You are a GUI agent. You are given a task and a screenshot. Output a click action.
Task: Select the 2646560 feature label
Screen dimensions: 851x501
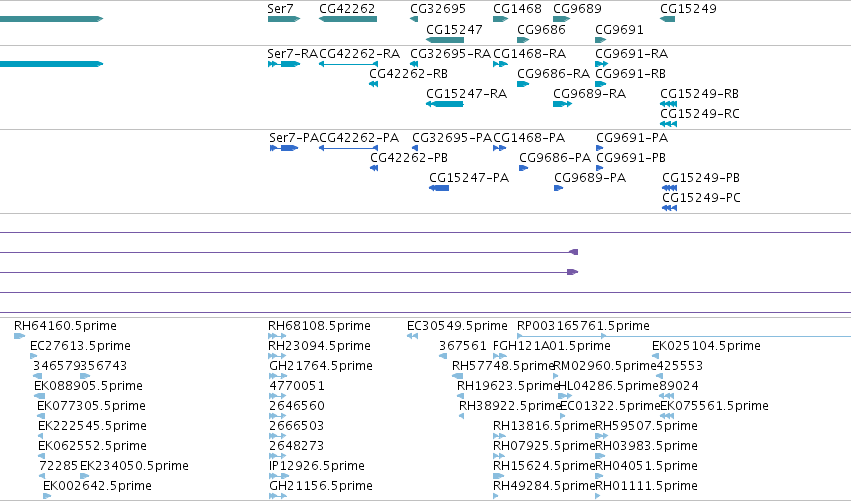pos(297,406)
